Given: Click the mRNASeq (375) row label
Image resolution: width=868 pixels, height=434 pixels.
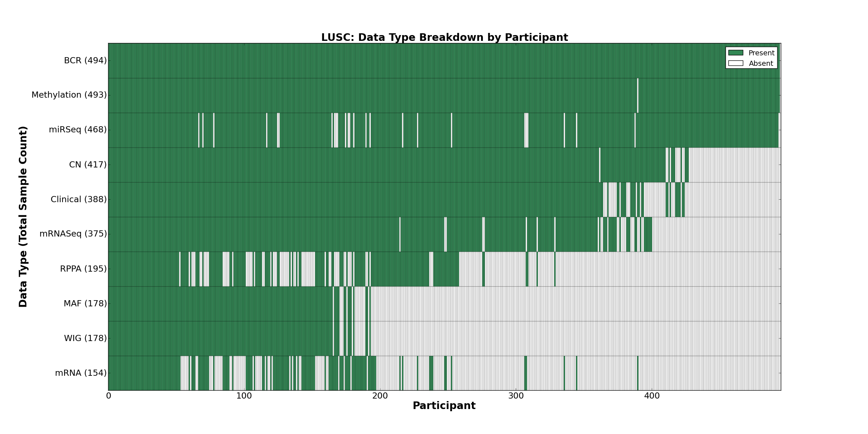Looking at the screenshot, I should click(73, 234).
